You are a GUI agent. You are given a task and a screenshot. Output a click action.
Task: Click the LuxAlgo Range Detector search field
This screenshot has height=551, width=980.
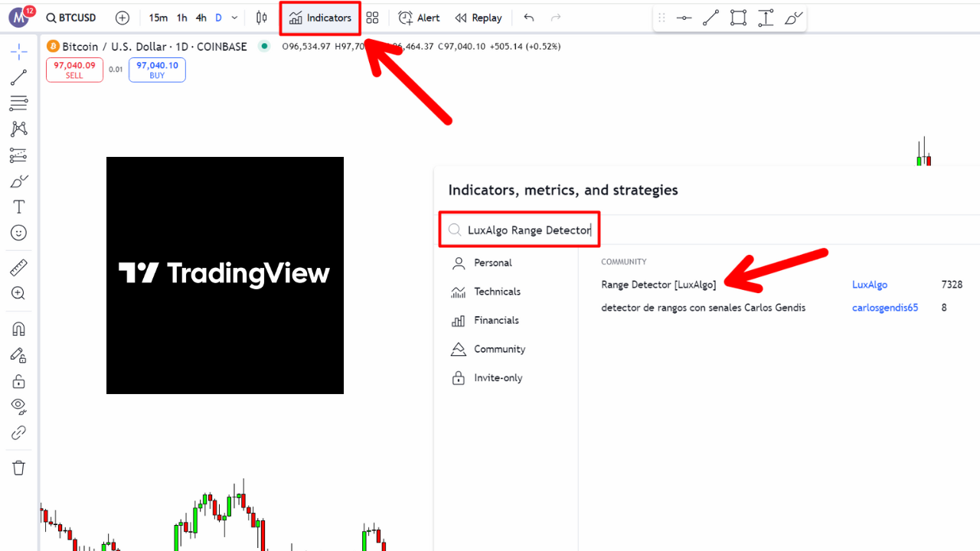click(519, 230)
